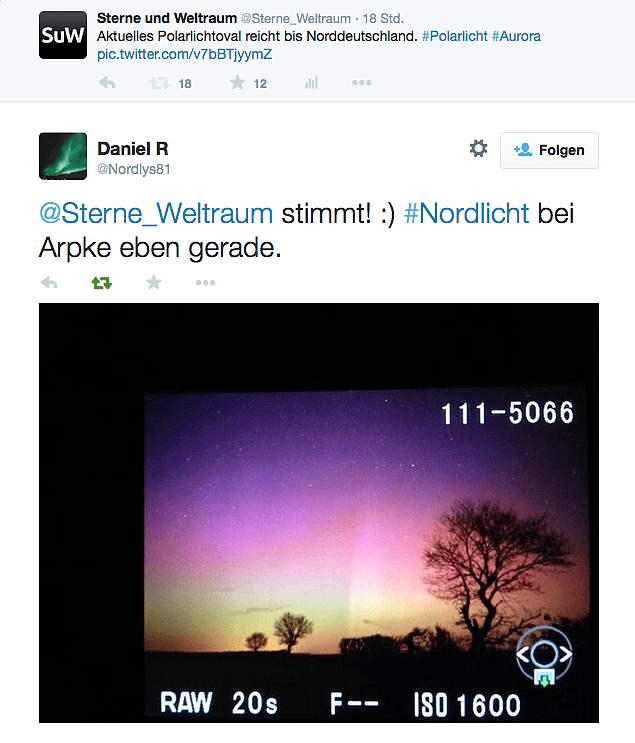Toggle the green retweet on Daniel R's tweet

[101, 283]
